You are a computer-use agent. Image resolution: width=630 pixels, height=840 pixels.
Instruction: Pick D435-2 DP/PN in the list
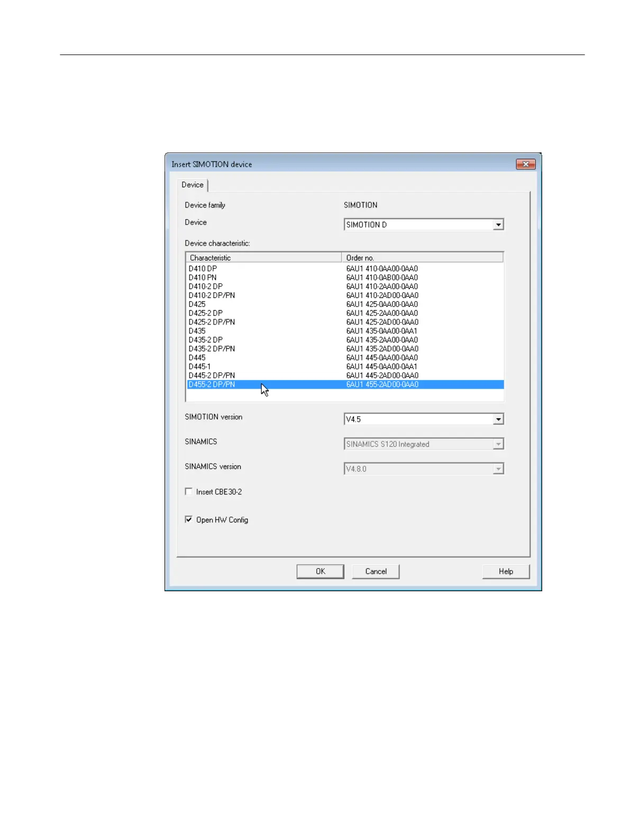coord(345,349)
